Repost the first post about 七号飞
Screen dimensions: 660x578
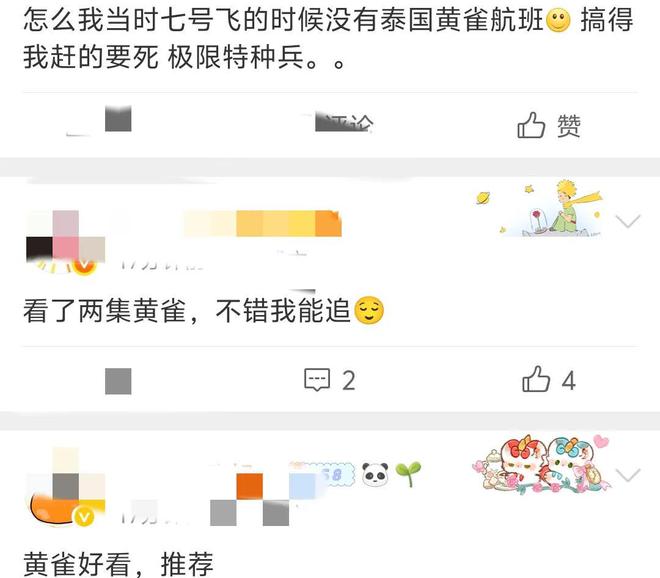[x=118, y=119]
